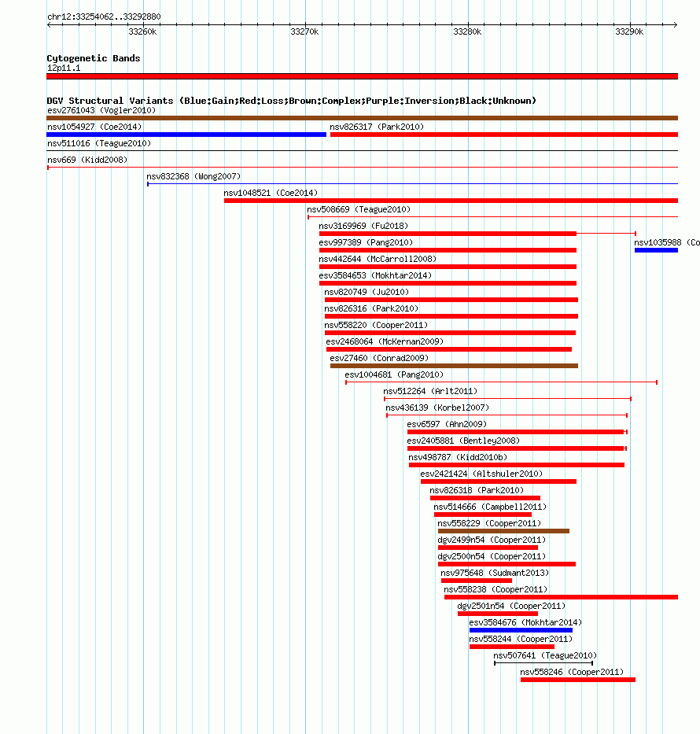
Task: Open the nsv669 (Kidd2008) variant label
Action: [87, 160]
